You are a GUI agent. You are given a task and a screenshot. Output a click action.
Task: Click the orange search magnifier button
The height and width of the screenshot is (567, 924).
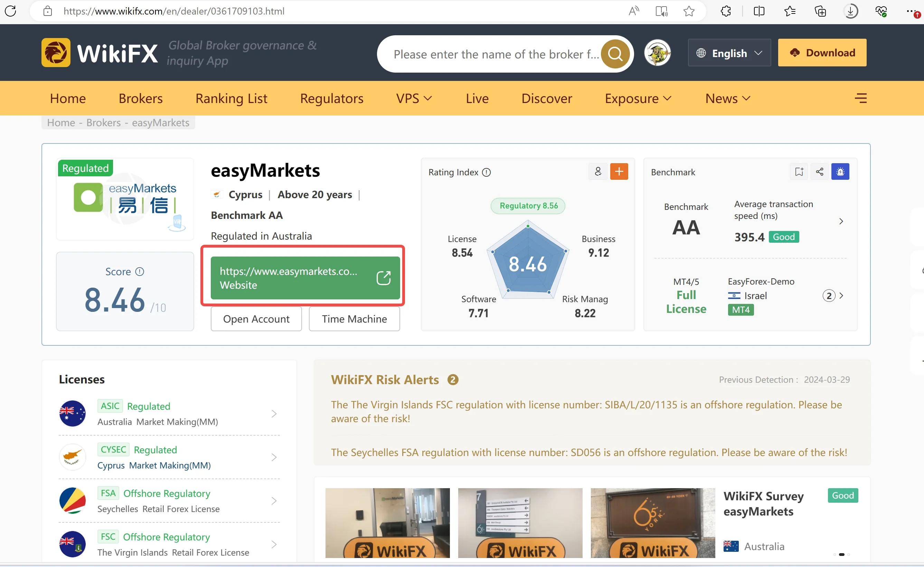(x=615, y=54)
